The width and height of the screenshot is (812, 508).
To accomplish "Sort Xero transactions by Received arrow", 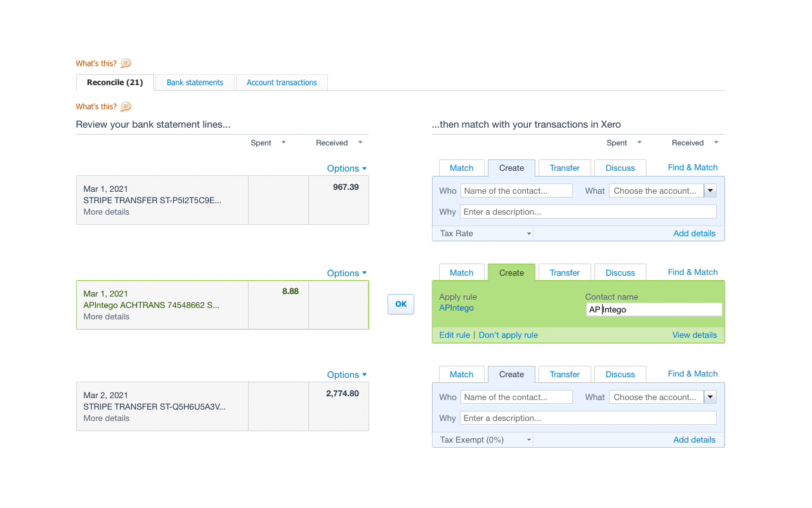I will (x=716, y=142).
